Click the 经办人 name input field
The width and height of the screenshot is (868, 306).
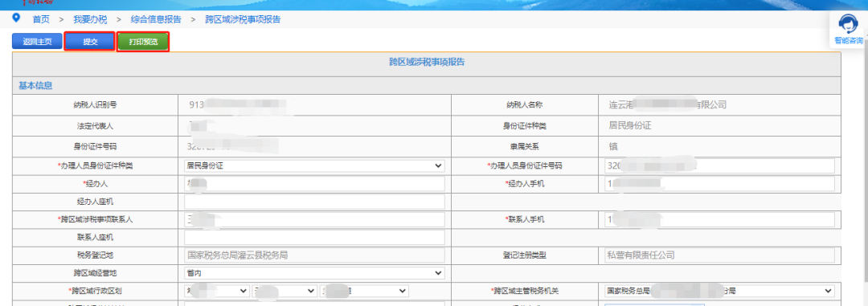coord(314,184)
